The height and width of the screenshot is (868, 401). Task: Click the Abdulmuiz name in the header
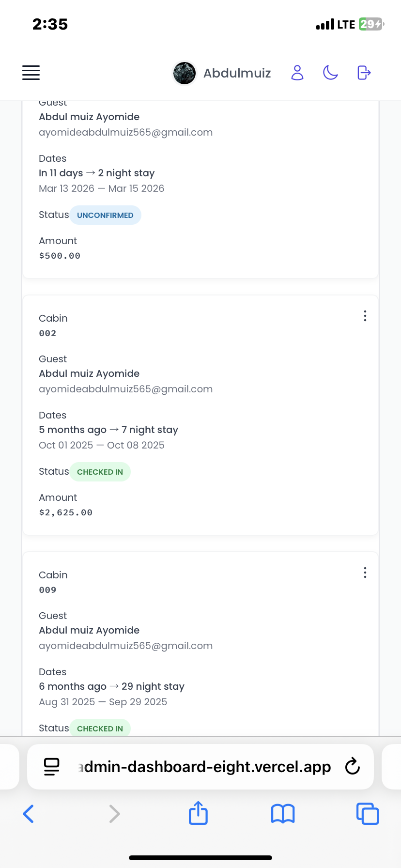[x=237, y=73]
